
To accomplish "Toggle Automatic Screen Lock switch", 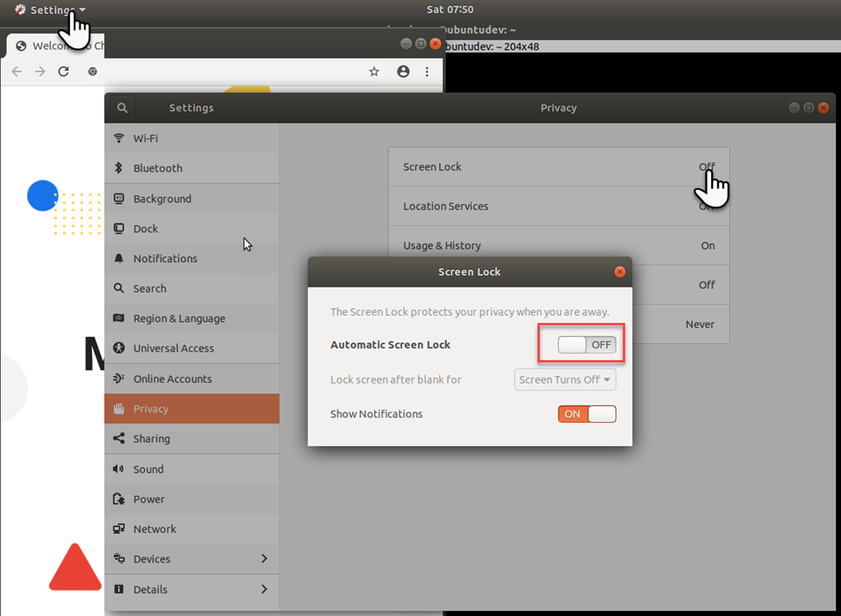I will 586,344.
